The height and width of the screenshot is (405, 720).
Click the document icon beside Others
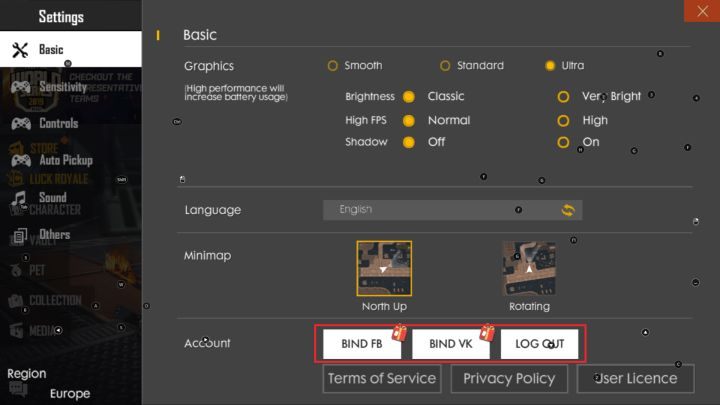pos(20,236)
